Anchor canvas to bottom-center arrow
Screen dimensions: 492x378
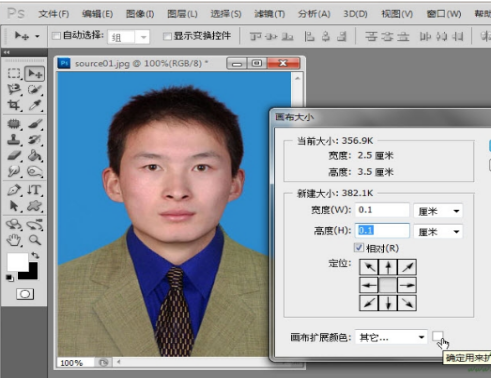(388, 303)
